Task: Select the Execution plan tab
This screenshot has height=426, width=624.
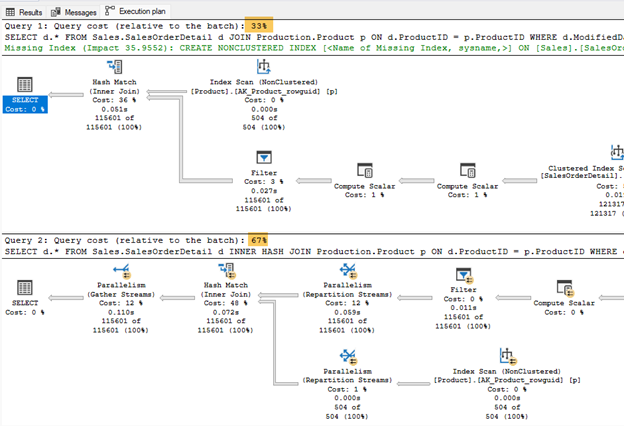Action: coord(135,11)
